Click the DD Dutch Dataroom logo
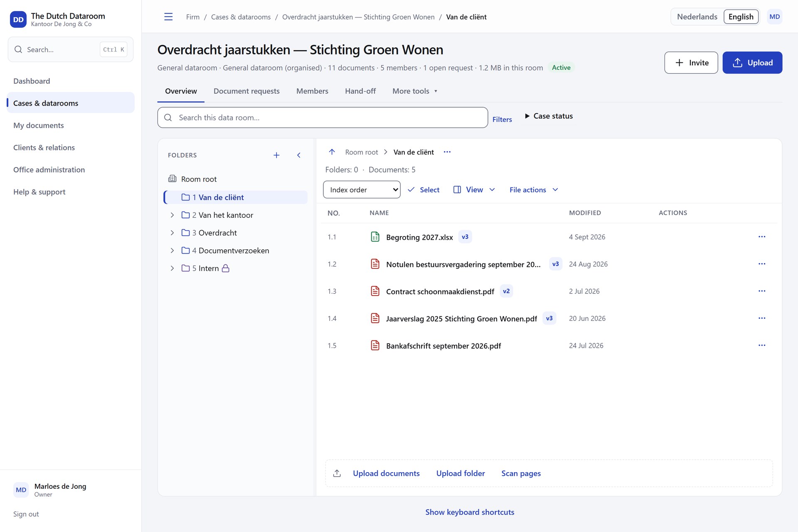Screen dimensions: 798x532 click(18, 20)
